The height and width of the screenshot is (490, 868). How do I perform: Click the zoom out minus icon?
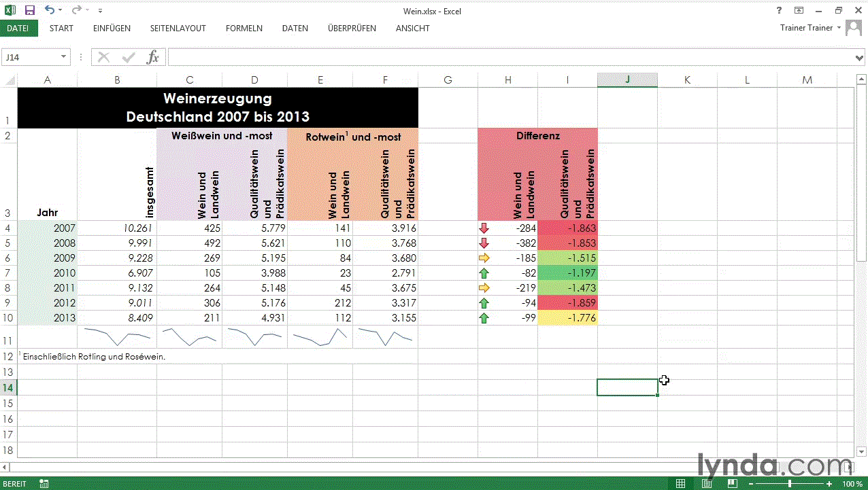[751, 483]
